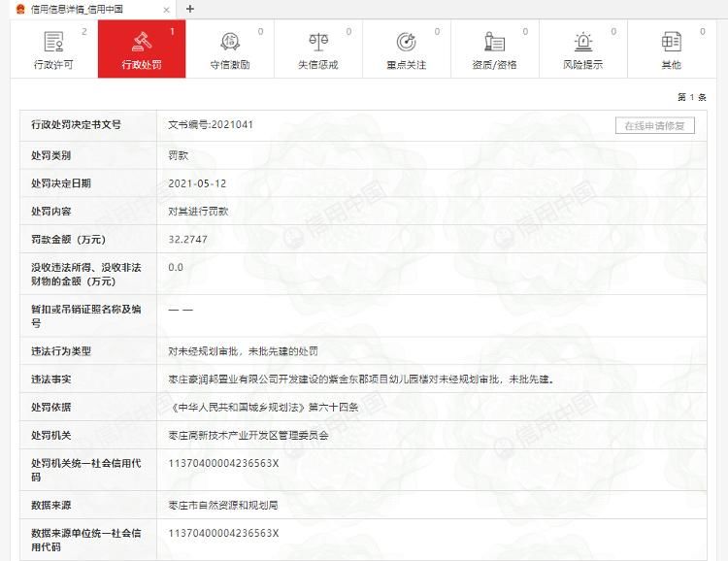Open the 风险提示 alarm icon

point(583,42)
